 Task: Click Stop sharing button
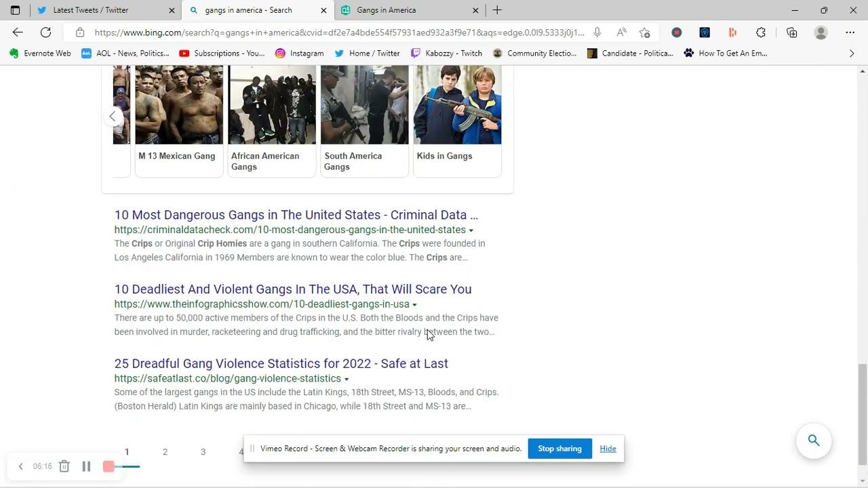pos(559,449)
